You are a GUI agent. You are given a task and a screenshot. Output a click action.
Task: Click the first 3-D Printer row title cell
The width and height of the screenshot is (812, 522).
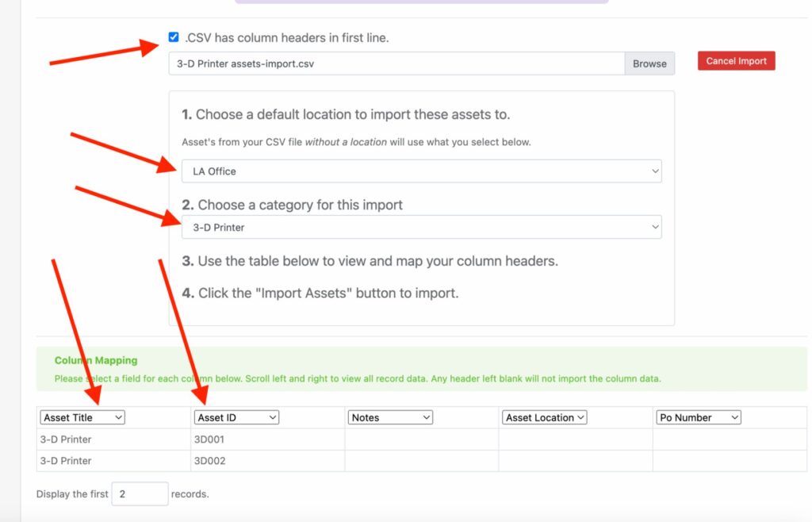pyautogui.click(x=113, y=439)
